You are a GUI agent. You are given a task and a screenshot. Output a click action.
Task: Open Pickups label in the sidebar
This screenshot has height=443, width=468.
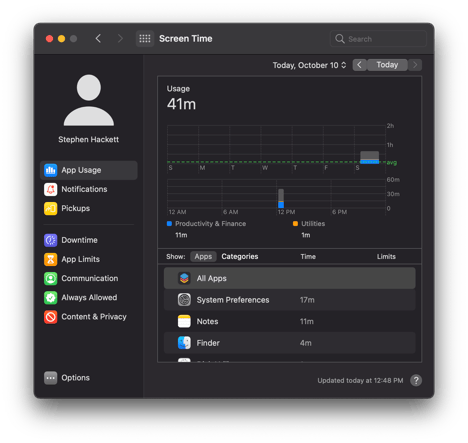(76, 209)
